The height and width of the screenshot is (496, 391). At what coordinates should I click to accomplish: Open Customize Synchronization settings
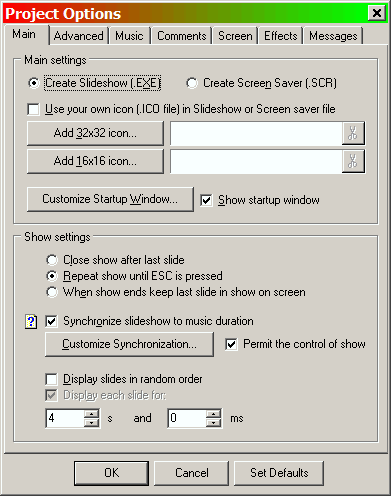129,344
